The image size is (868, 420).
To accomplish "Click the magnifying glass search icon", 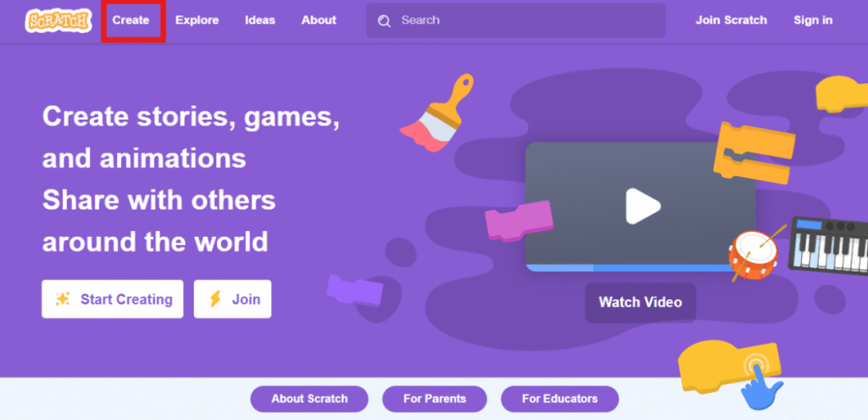I will (384, 21).
